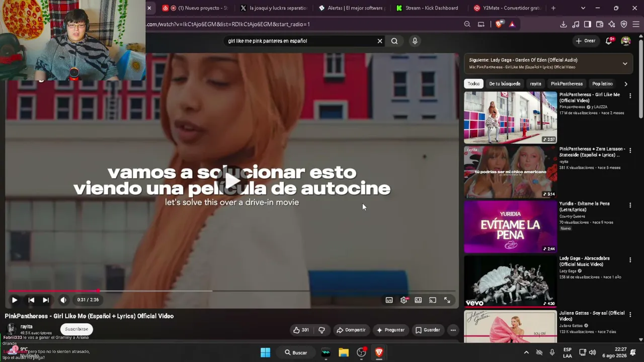Screen dimensions: 644x362
Task: Open options for Girl Like Me Official Video
Action: click(630, 96)
